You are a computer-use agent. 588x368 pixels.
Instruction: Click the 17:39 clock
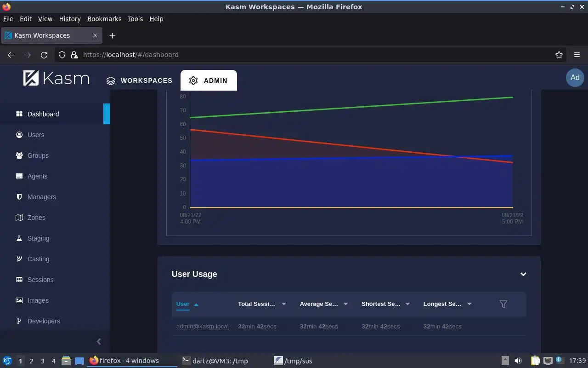[577, 361]
